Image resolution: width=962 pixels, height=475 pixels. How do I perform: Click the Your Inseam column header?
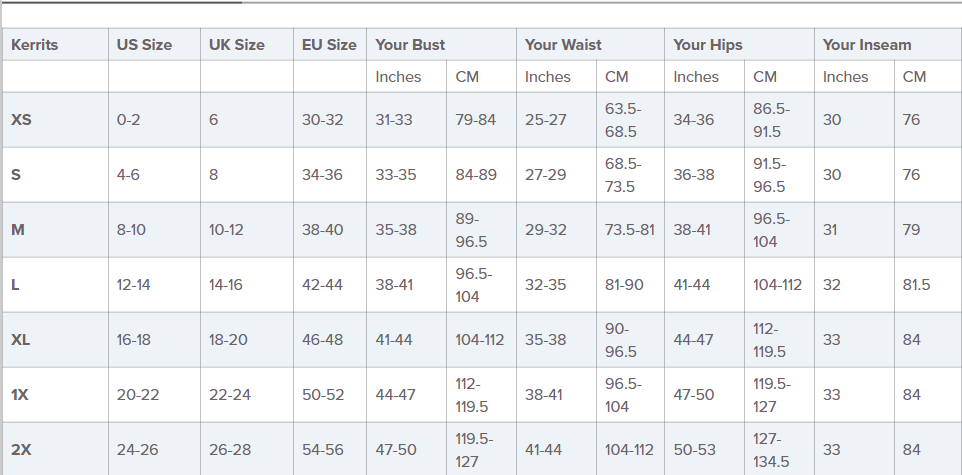[x=867, y=45]
